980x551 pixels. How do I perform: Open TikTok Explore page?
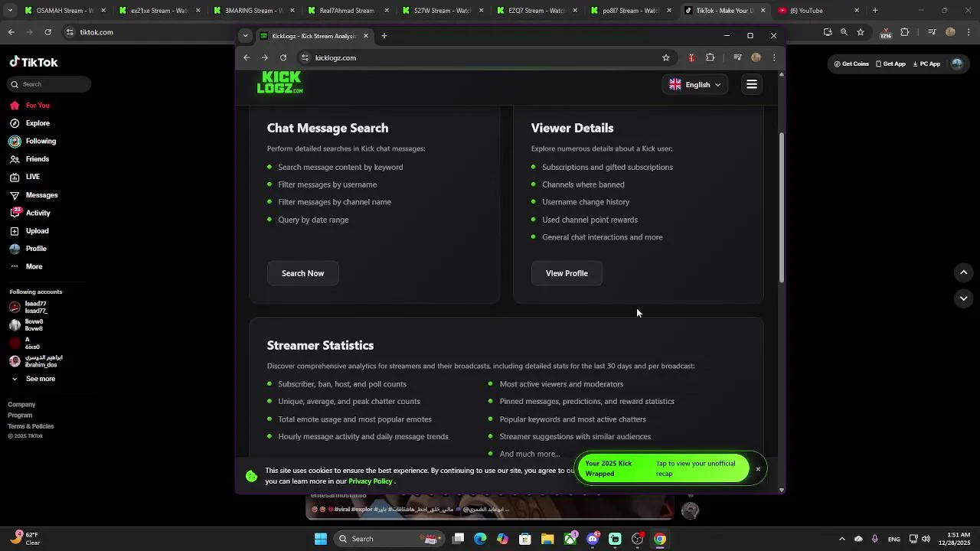[x=31, y=123]
